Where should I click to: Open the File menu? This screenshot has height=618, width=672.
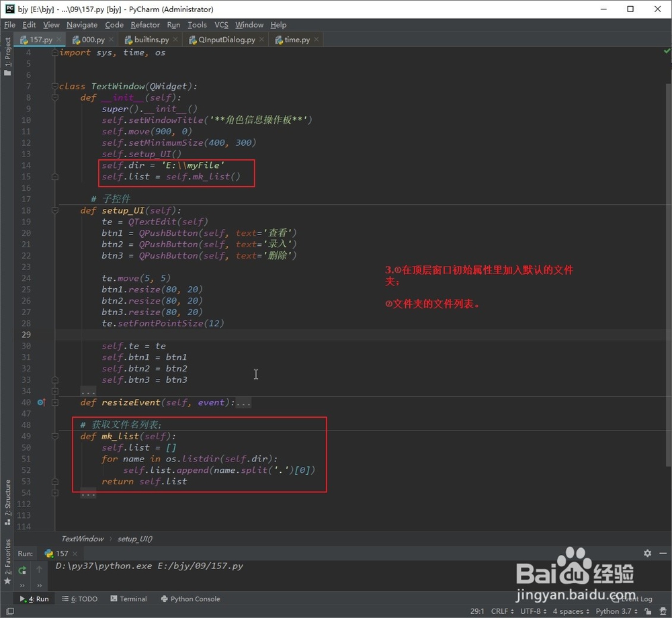9,25
